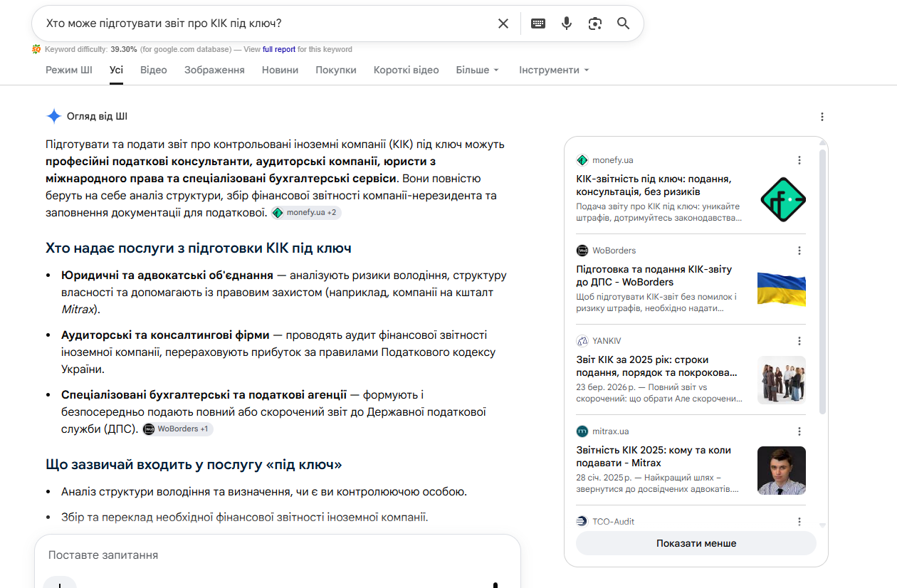This screenshot has height=588, width=897.
Task: Open three-dot menu for WoBorders source
Action: pos(799,251)
